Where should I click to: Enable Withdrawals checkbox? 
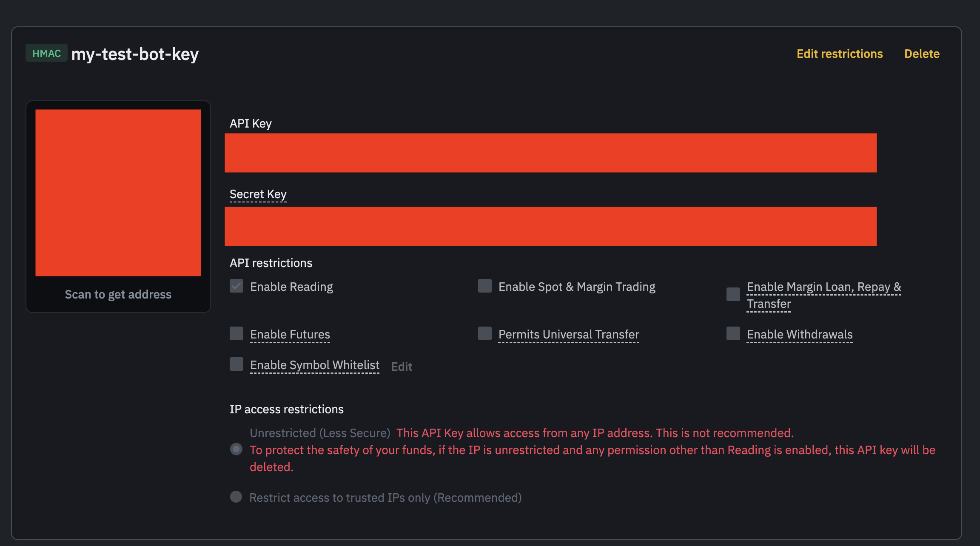(733, 334)
